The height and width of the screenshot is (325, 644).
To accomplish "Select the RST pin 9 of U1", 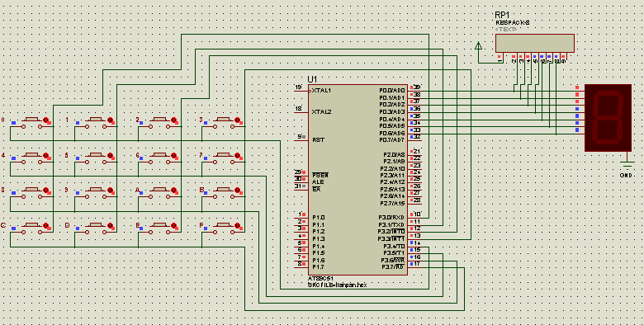I will tap(302, 140).
